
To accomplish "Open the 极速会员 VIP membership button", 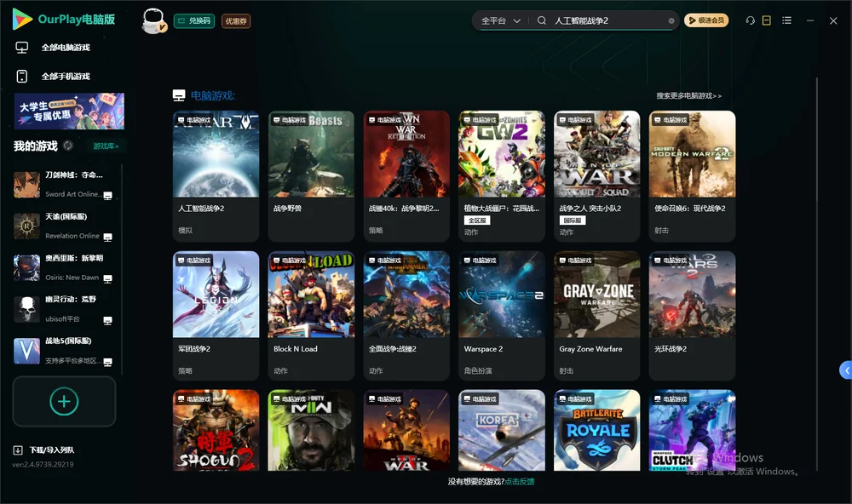I will point(706,20).
